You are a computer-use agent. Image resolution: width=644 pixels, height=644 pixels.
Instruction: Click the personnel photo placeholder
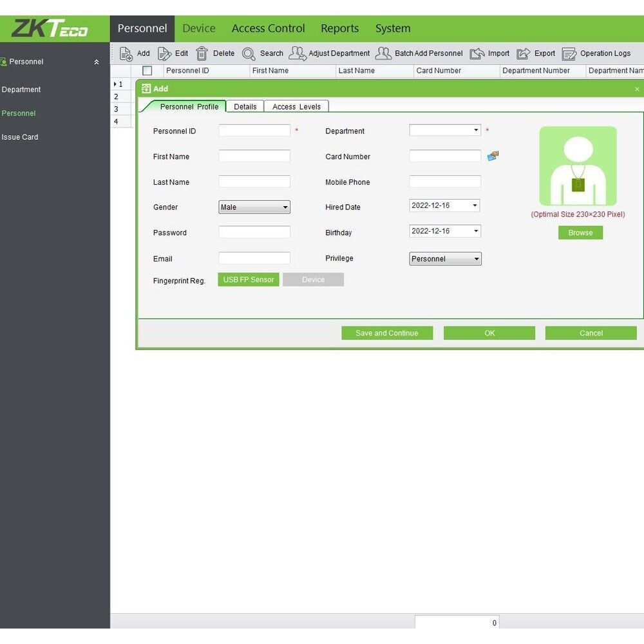pos(578,166)
